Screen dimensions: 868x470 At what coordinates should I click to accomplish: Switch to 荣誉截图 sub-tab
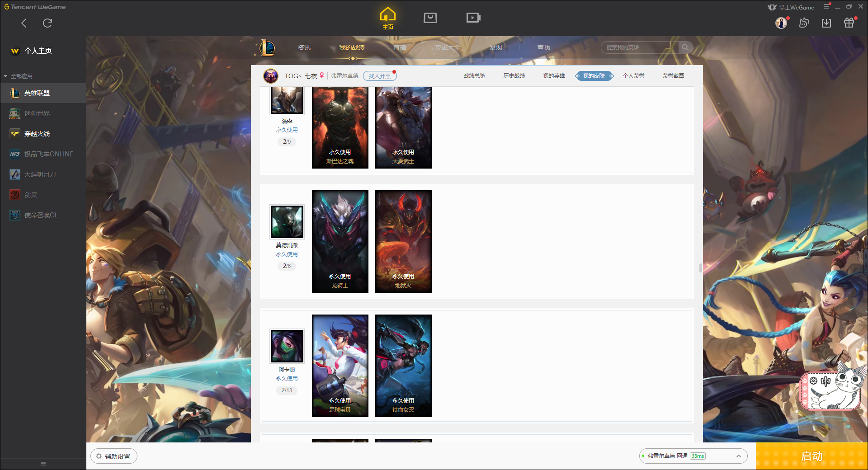(x=673, y=76)
